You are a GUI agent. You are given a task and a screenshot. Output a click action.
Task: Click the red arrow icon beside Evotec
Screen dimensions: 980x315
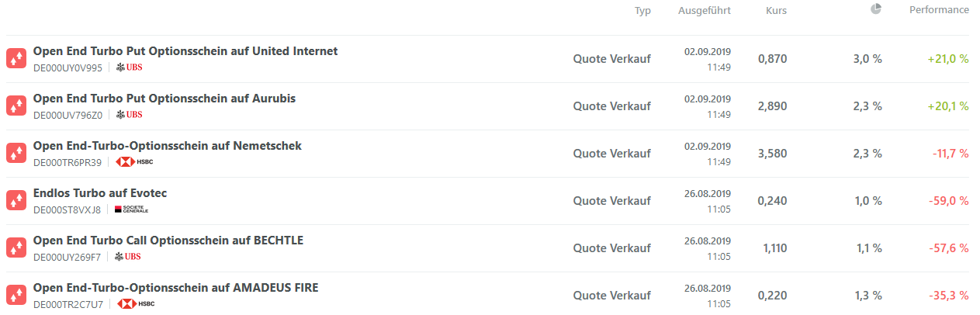[x=16, y=201]
